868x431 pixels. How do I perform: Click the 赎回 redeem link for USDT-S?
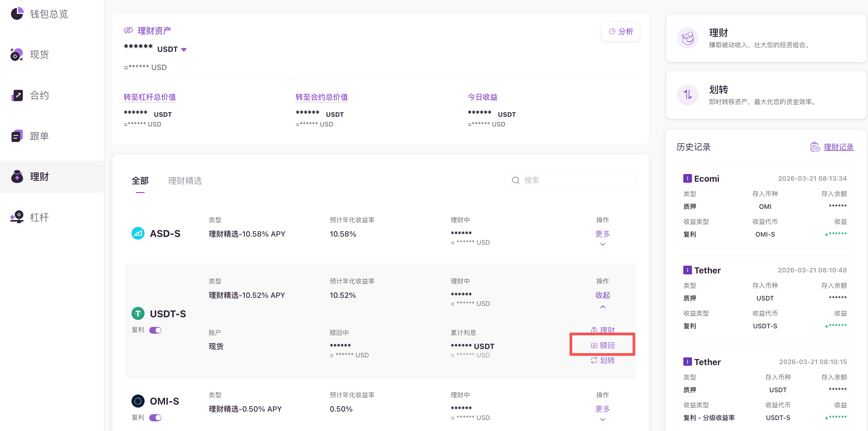[x=603, y=345]
